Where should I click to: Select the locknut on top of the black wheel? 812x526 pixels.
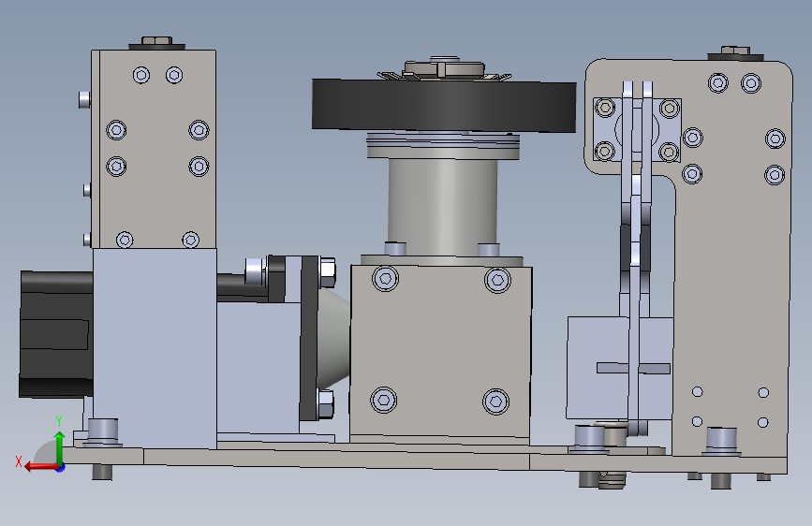444,69
